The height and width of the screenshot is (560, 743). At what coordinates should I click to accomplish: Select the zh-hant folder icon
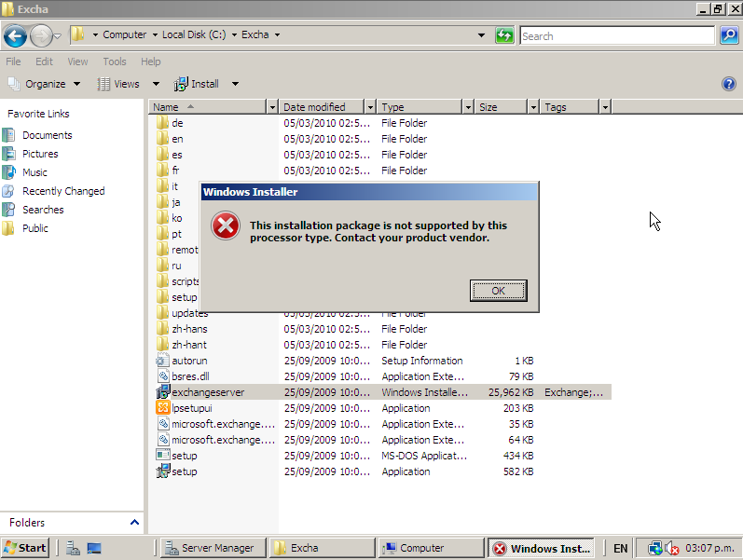[x=162, y=345]
